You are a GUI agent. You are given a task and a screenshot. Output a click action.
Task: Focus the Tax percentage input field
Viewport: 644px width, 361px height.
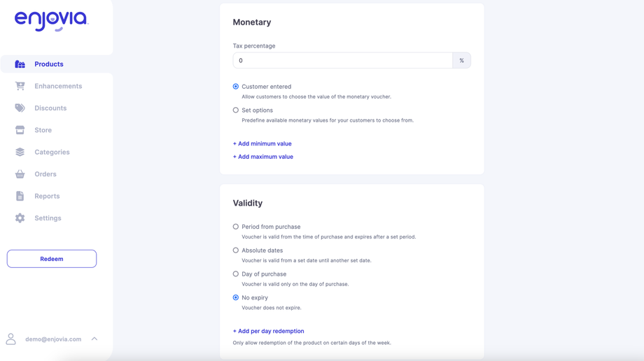pos(343,61)
